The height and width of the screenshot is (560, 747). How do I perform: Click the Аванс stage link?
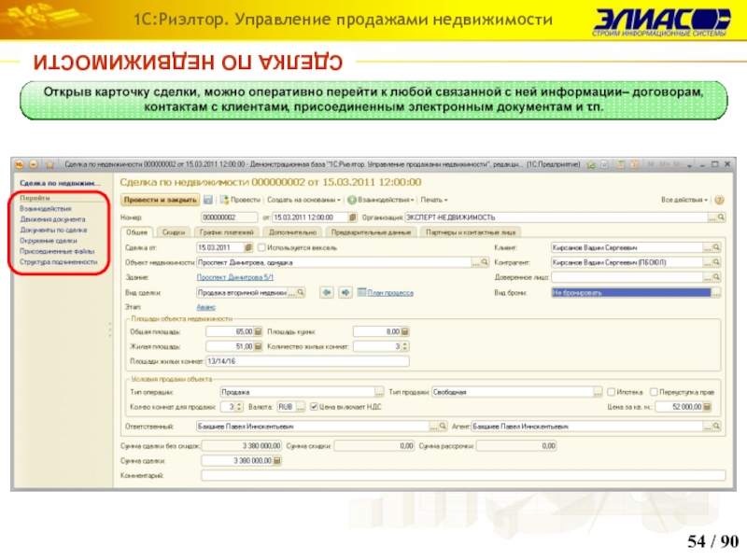click(205, 308)
